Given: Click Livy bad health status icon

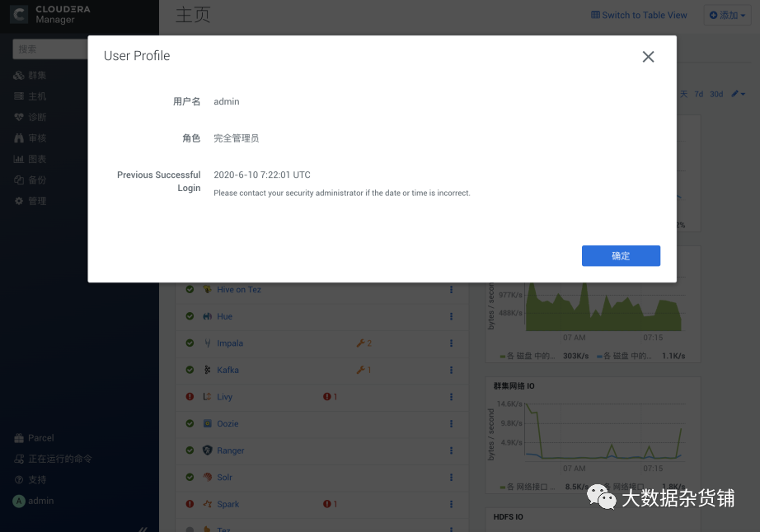Looking at the screenshot, I should 190,396.
